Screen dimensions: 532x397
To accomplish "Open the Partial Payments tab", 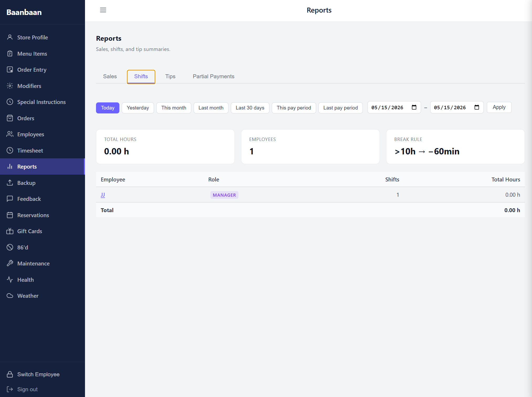I will click(x=214, y=76).
